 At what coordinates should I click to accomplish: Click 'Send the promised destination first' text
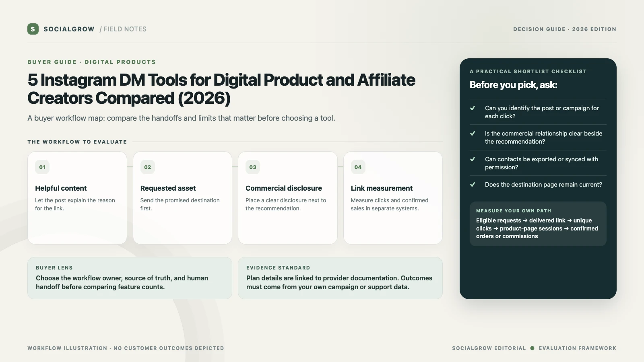pos(180,204)
